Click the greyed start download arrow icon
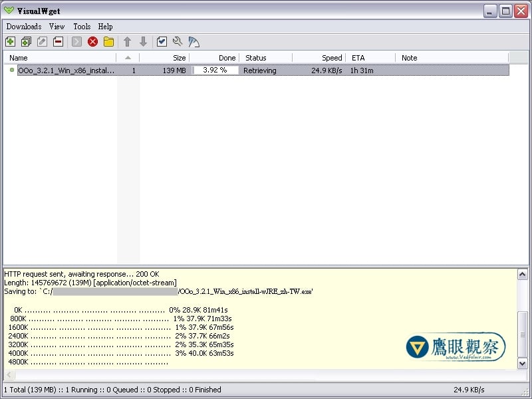Image resolution: width=532 pixels, height=399 pixels. (76, 42)
